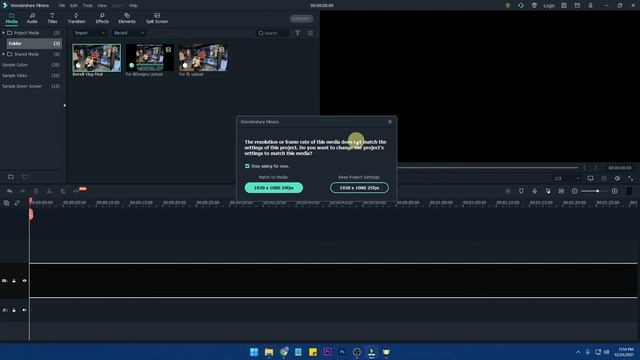Click the headset support icon
640x360 pixels.
pos(521,6)
